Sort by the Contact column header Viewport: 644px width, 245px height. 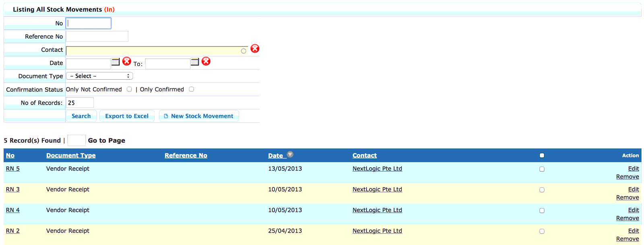coord(365,156)
